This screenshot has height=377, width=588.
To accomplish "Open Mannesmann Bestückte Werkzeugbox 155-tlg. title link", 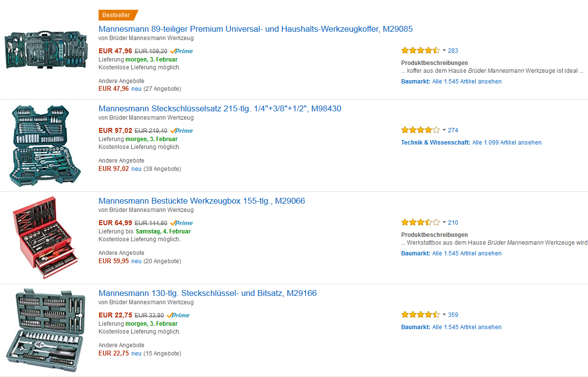I will coord(202,201).
